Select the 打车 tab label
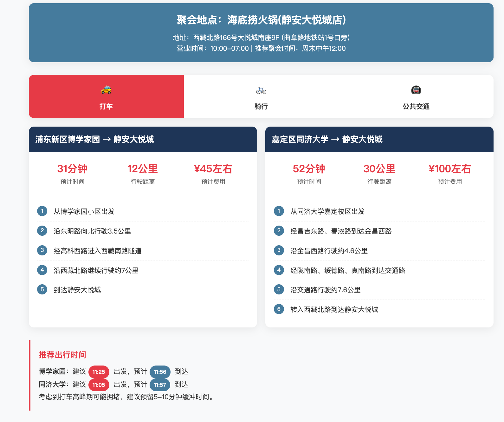 pyautogui.click(x=106, y=107)
